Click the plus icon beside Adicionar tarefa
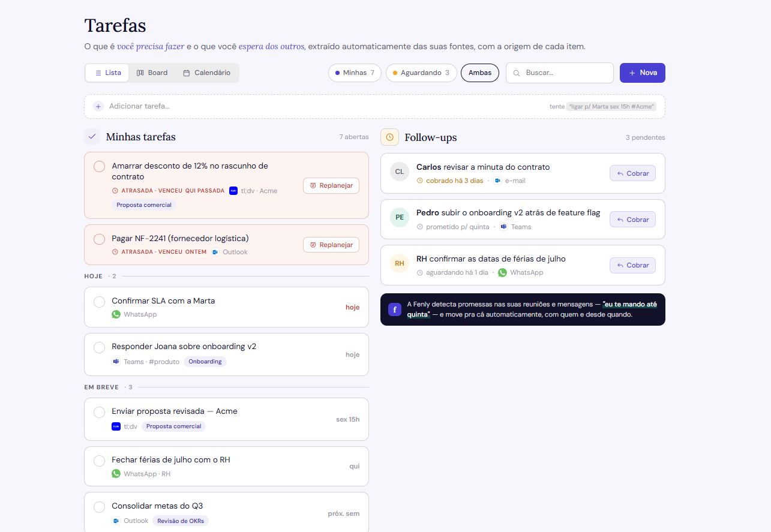 pyautogui.click(x=98, y=106)
